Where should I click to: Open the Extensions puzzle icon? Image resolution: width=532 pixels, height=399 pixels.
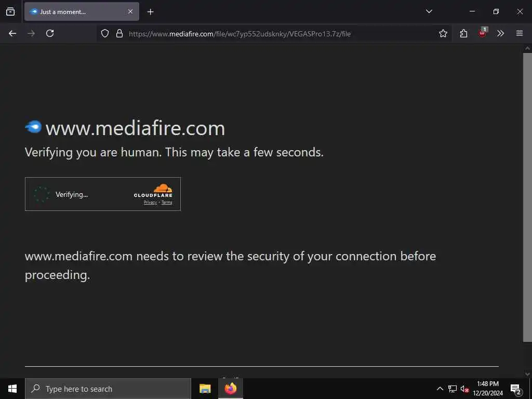click(x=463, y=33)
